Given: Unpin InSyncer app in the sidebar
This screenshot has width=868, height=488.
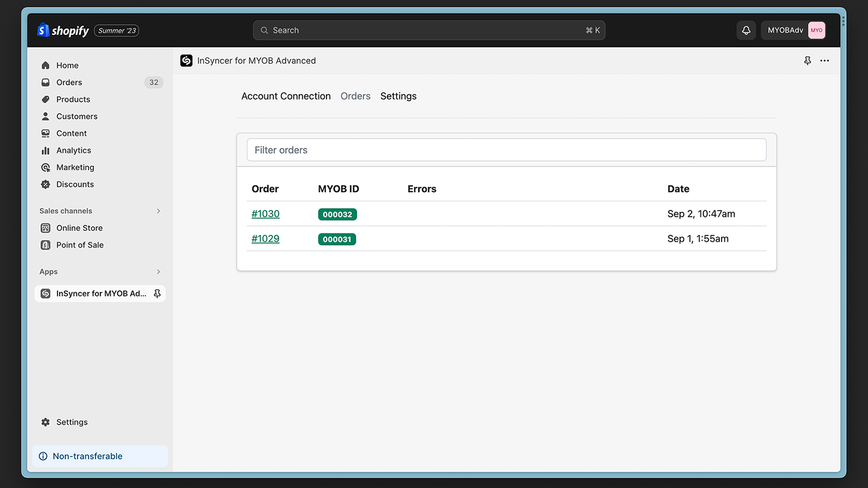Looking at the screenshot, I should [x=157, y=293].
